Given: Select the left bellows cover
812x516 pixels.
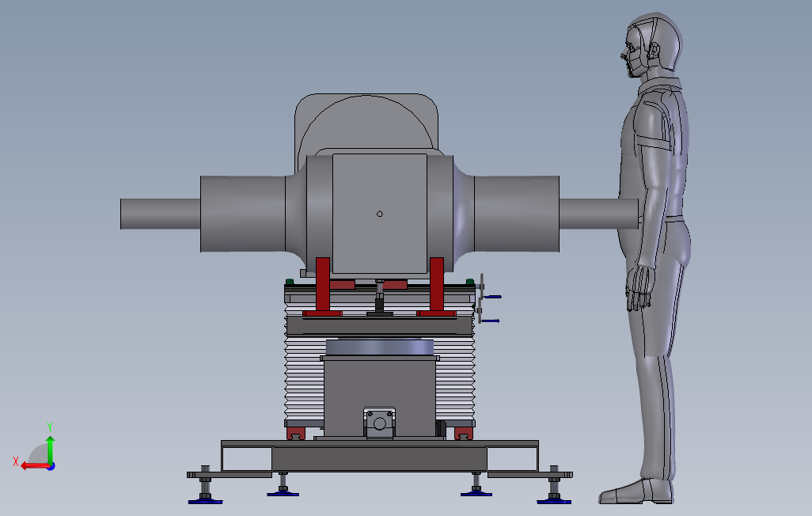Looking at the screenshot, I should click(x=305, y=380).
